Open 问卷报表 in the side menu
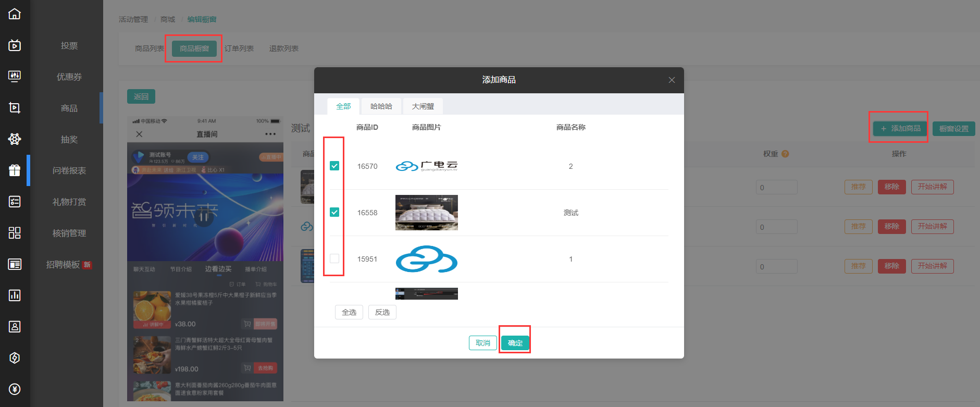The image size is (980, 407). (69, 171)
